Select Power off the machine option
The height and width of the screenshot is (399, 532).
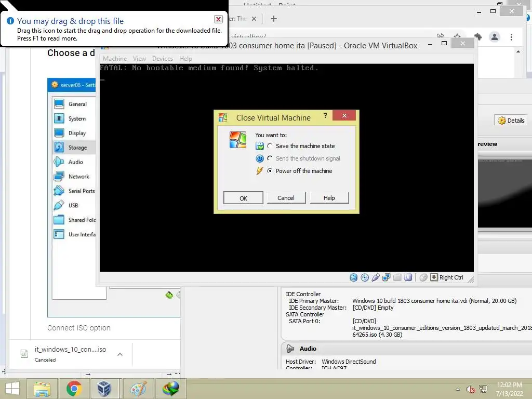(x=270, y=170)
